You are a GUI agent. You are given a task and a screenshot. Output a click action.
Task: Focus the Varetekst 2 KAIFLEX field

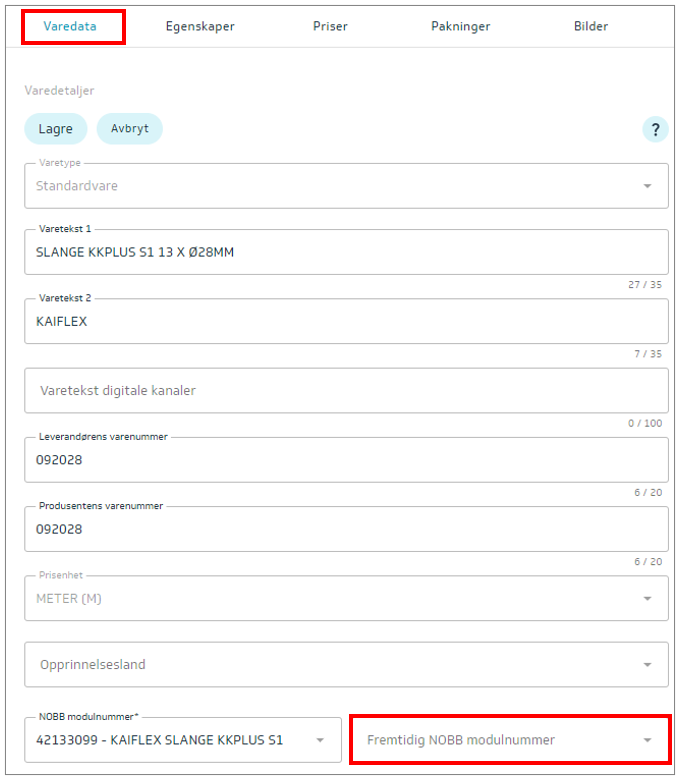click(x=346, y=321)
